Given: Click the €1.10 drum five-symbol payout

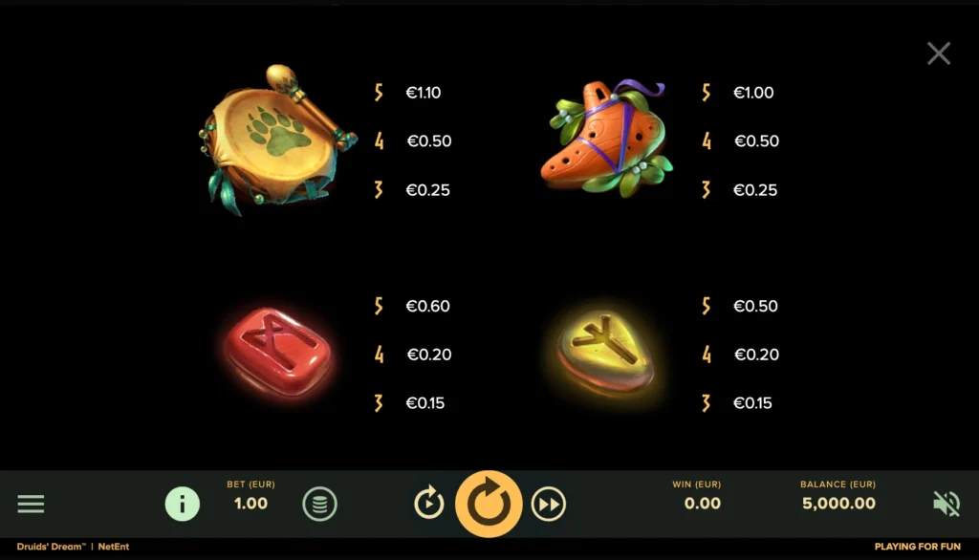Looking at the screenshot, I should [x=424, y=93].
